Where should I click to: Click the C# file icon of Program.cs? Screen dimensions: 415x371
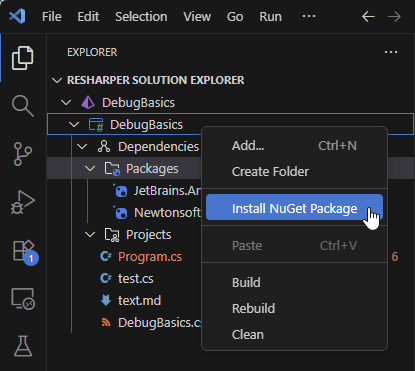coord(106,256)
